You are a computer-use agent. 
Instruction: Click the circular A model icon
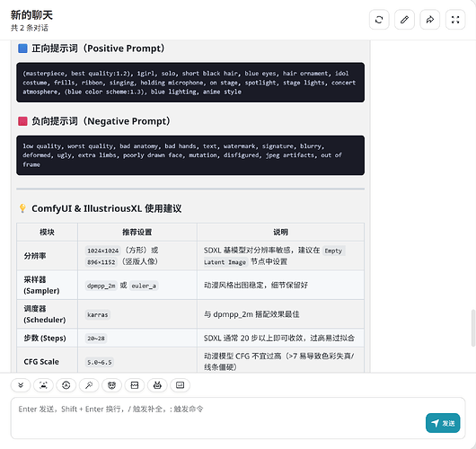click(66, 385)
